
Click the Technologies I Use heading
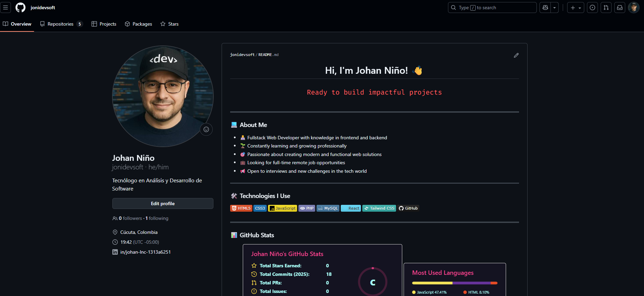coord(265,196)
